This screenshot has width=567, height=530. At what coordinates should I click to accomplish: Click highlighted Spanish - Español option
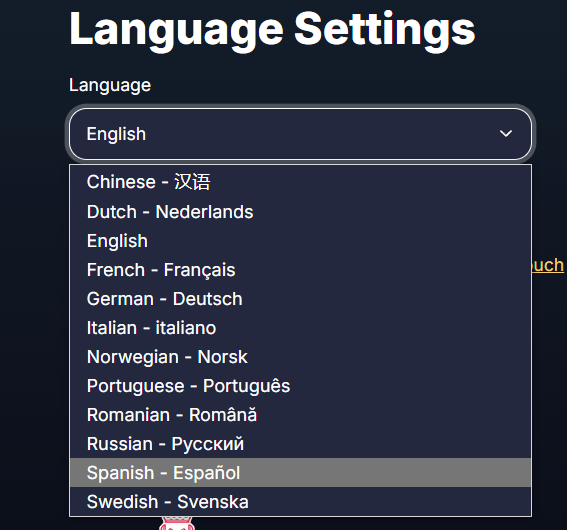[x=300, y=473]
